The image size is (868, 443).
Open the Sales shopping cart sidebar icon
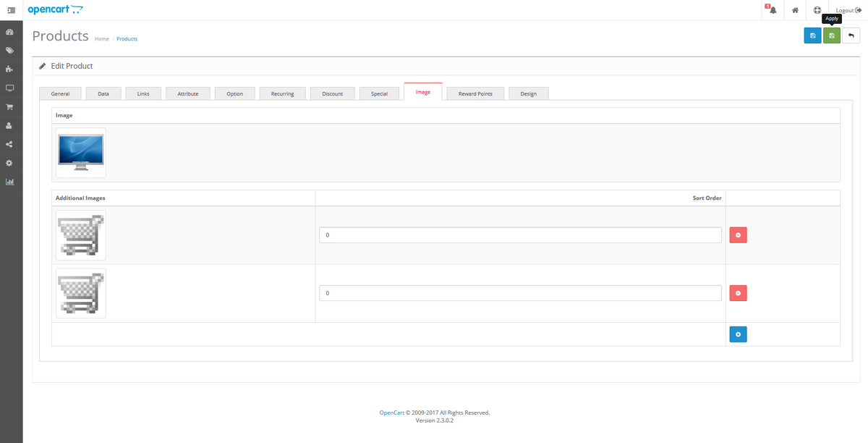(x=10, y=106)
